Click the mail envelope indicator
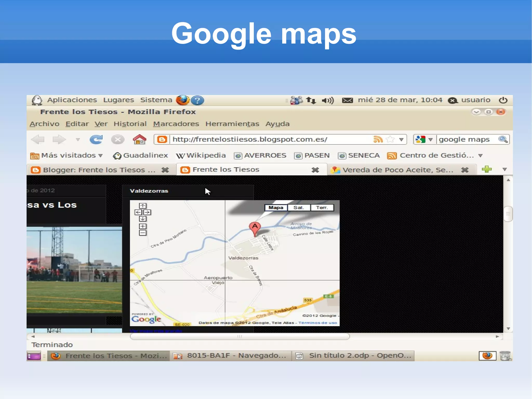This screenshot has width=532, height=399. pos(347,100)
